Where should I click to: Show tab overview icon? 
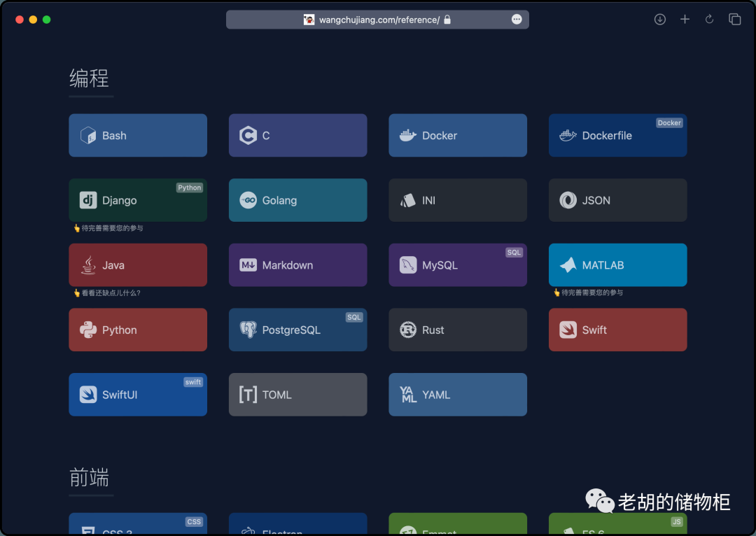(735, 20)
